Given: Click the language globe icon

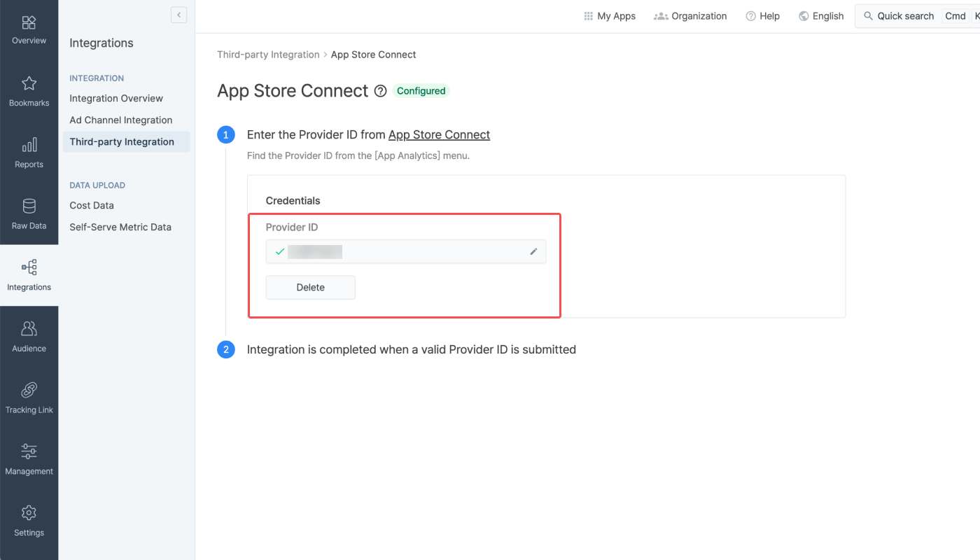Looking at the screenshot, I should [804, 16].
